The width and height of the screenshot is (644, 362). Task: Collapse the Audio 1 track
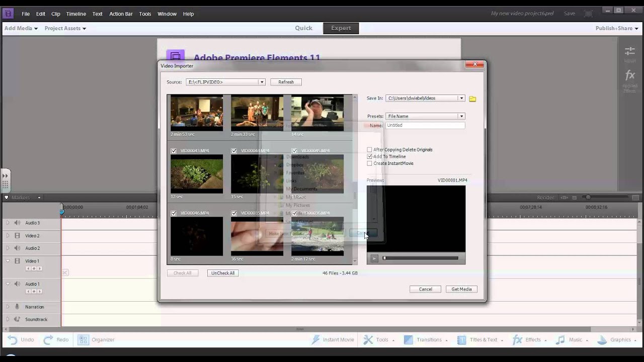coord(8,284)
